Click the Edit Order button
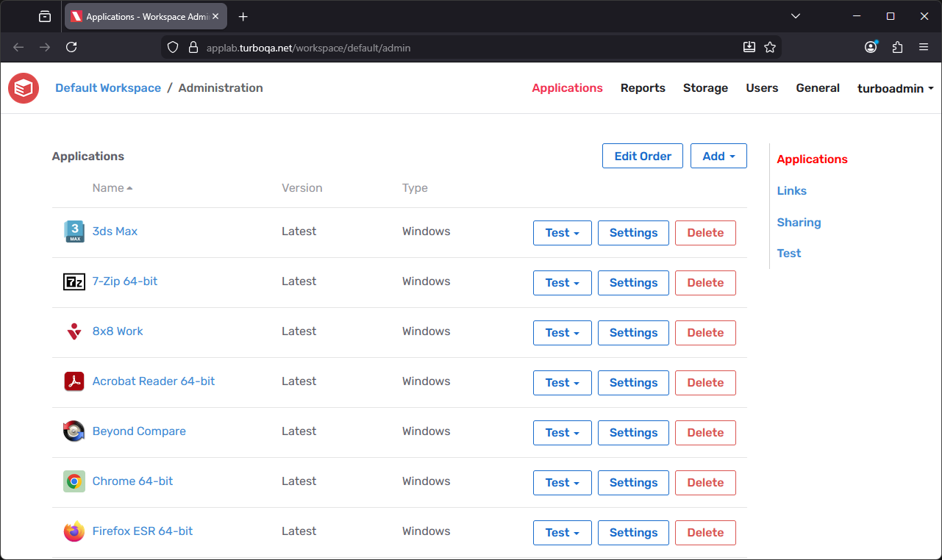Image resolution: width=942 pixels, height=560 pixels. coord(642,156)
